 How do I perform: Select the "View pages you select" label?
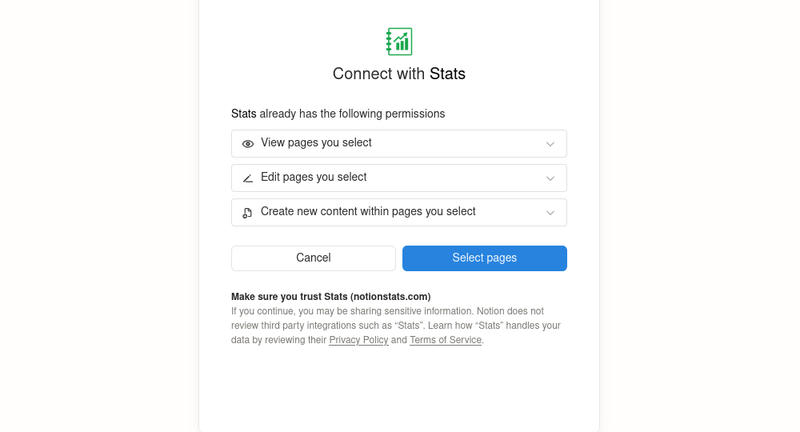click(x=316, y=143)
